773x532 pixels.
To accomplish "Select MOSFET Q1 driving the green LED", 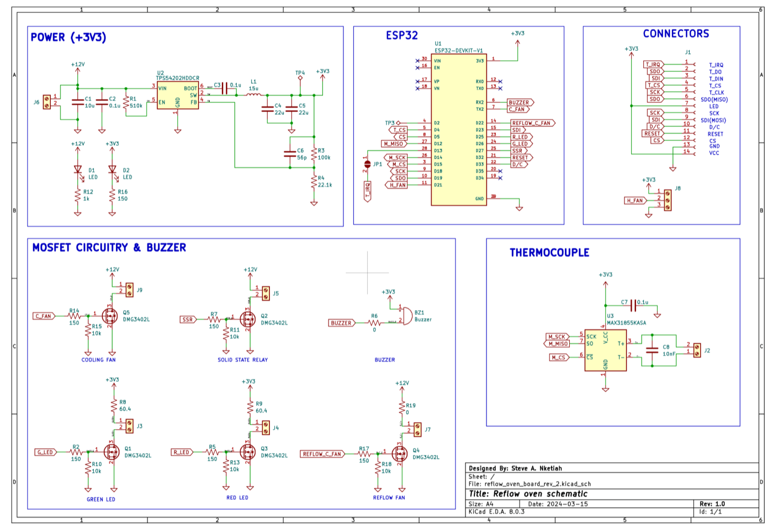I will pos(112,452).
